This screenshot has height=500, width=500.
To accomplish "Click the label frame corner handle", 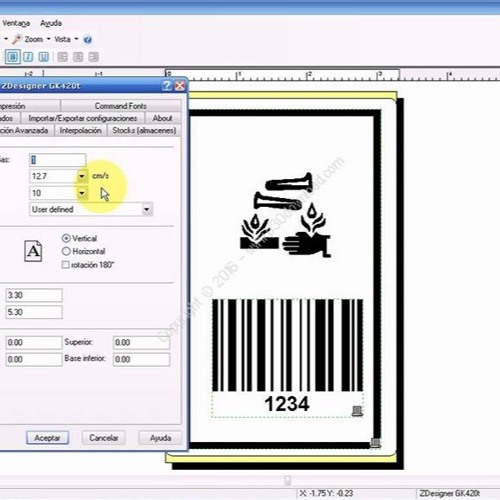I will point(375,443).
